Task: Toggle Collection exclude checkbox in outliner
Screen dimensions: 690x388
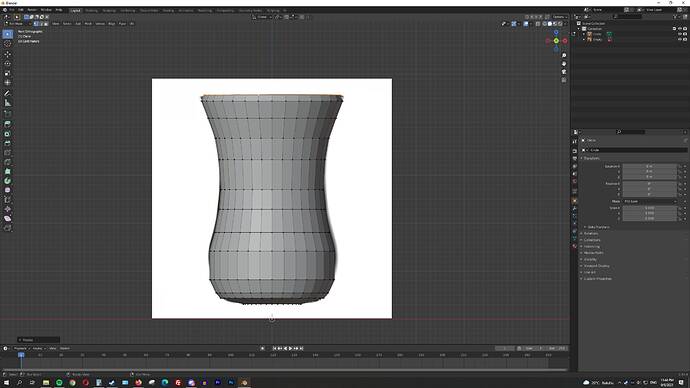Action: tap(675, 29)
